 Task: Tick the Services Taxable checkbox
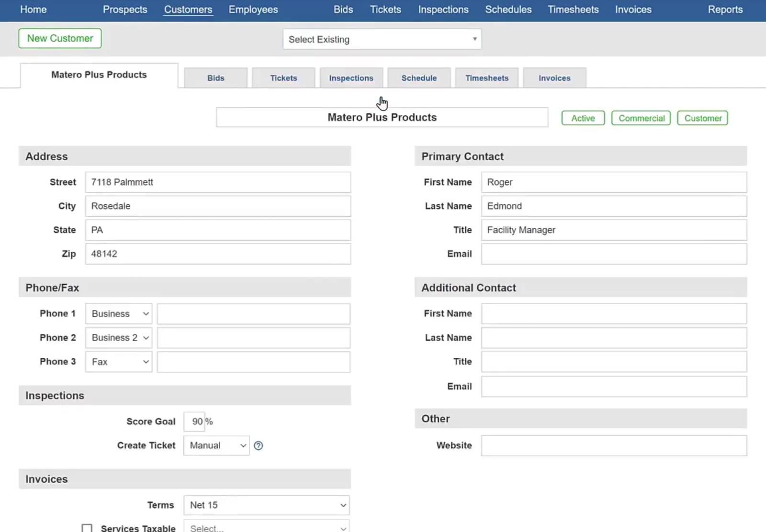87,528
